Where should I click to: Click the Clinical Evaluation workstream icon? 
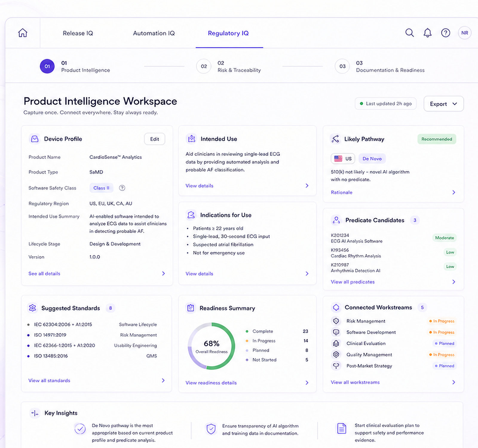pyautogui.click(x=336, y=343)
